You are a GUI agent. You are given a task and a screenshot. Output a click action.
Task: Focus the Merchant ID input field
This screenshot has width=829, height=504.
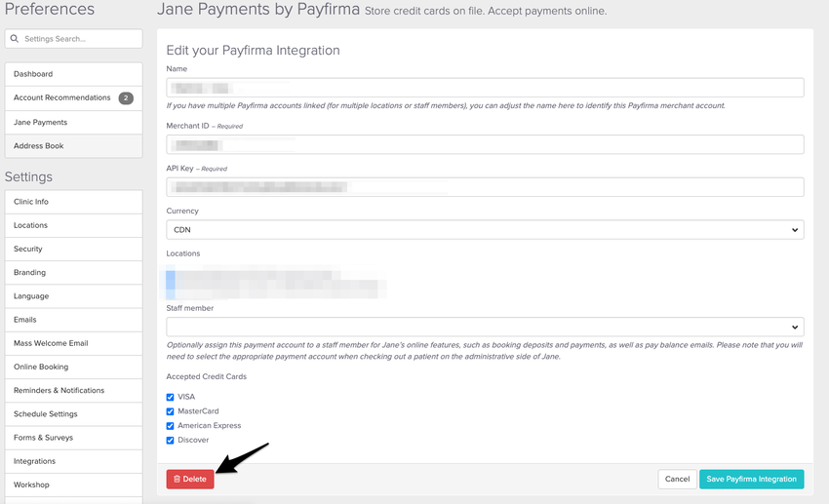pyautogui.click(x=485, y=144)
